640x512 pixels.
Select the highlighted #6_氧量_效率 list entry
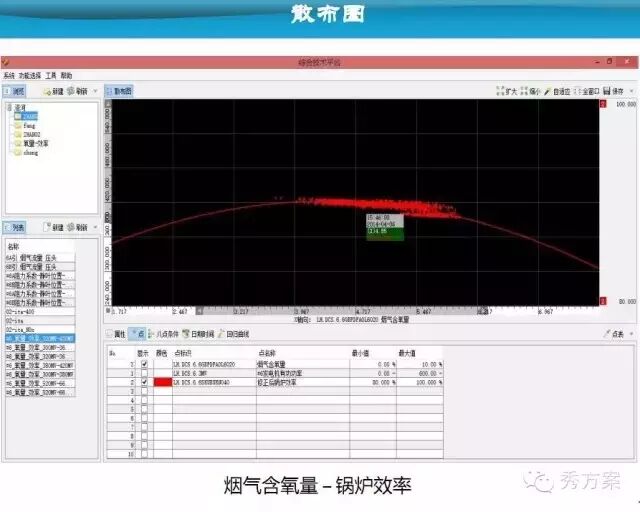pos(40,338)
